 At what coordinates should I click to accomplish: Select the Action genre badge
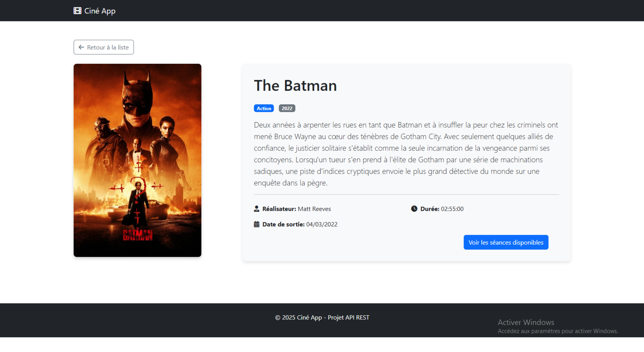264,108
